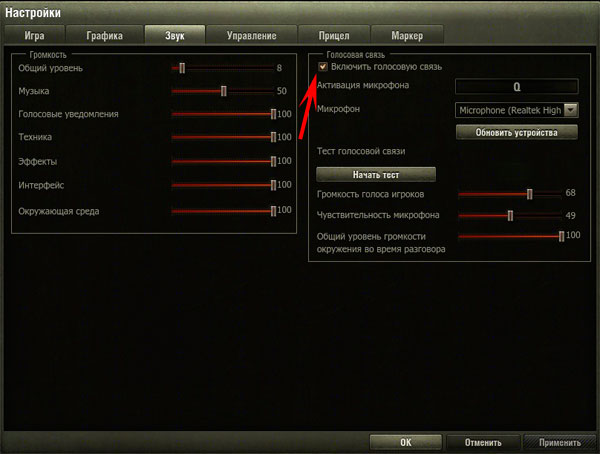Click the Активация микрофона key field

517,87
